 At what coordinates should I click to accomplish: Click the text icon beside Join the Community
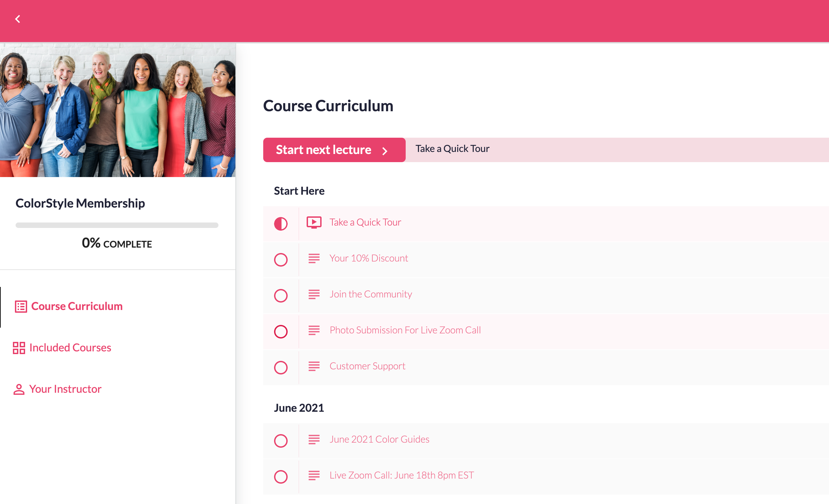point(314,294)
